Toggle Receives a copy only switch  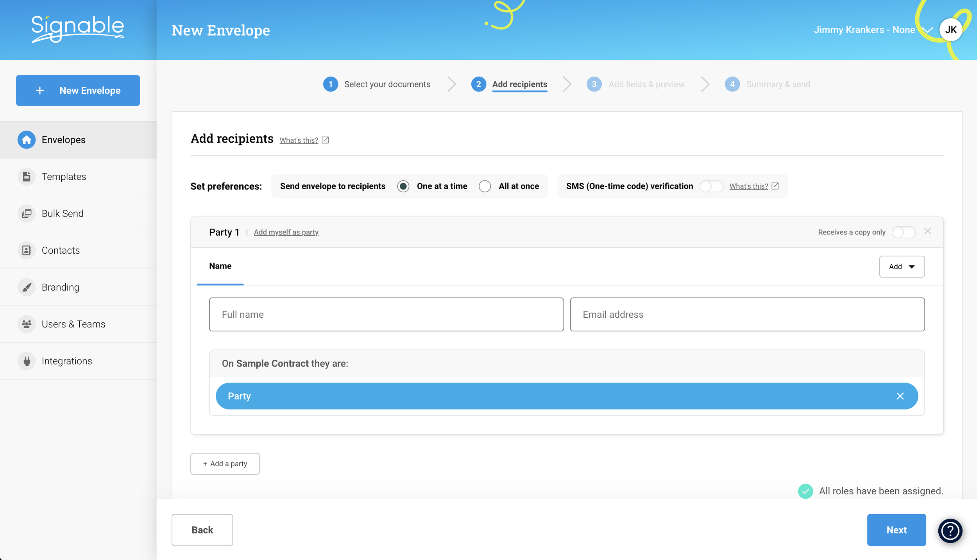click(903, 232)
